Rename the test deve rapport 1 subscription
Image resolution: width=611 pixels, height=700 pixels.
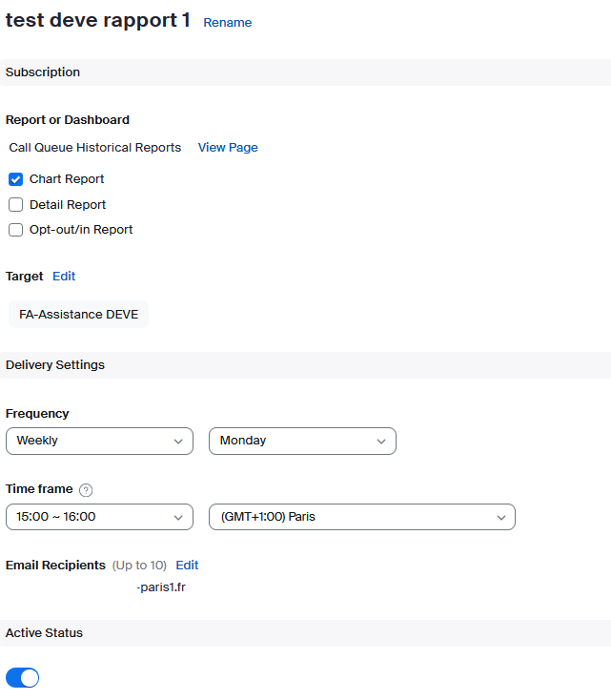(x=228, y=23)
